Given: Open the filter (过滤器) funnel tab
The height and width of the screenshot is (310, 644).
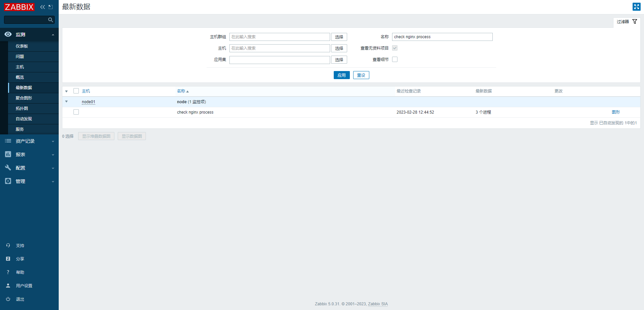Looking at the screenshot, I should pos(627,22).
